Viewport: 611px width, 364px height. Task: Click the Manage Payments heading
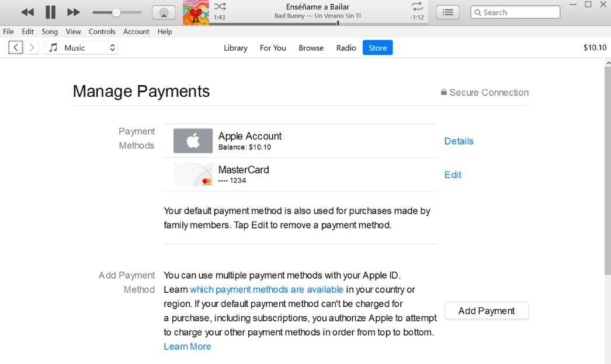(141, 92)
